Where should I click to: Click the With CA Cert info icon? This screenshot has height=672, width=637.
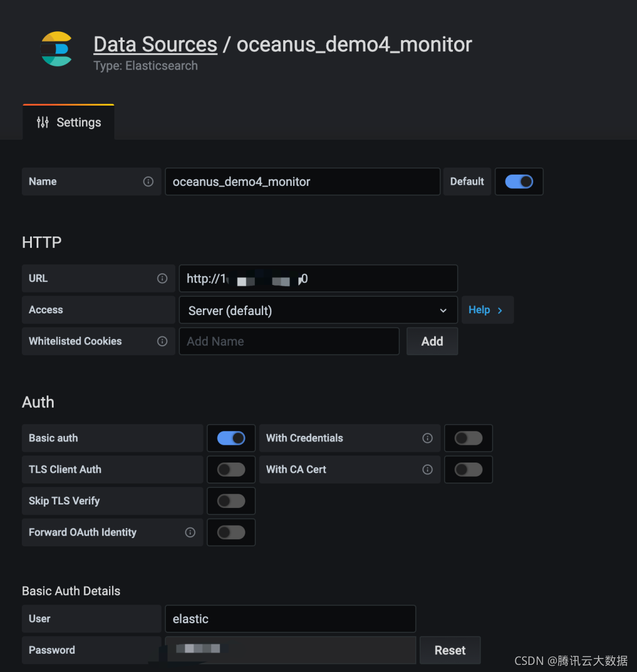pyautogui.click(x=427, y=470)
